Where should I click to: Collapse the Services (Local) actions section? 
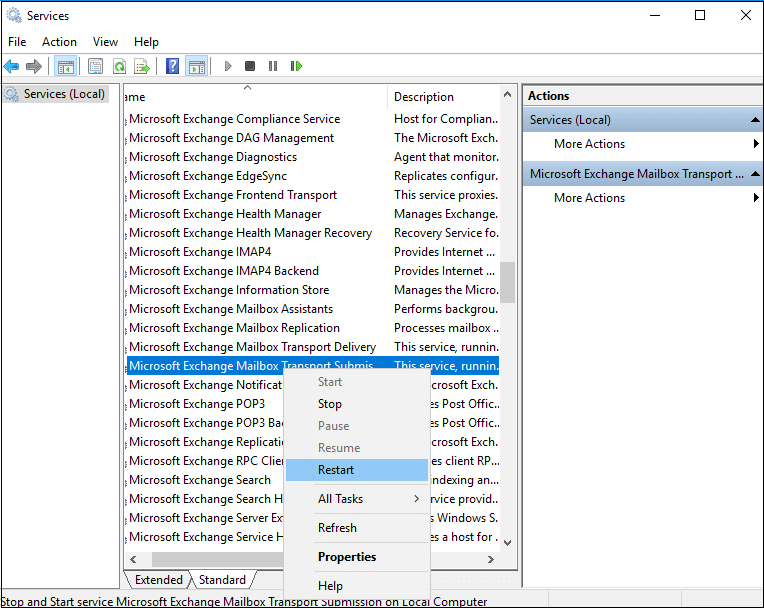755,120
